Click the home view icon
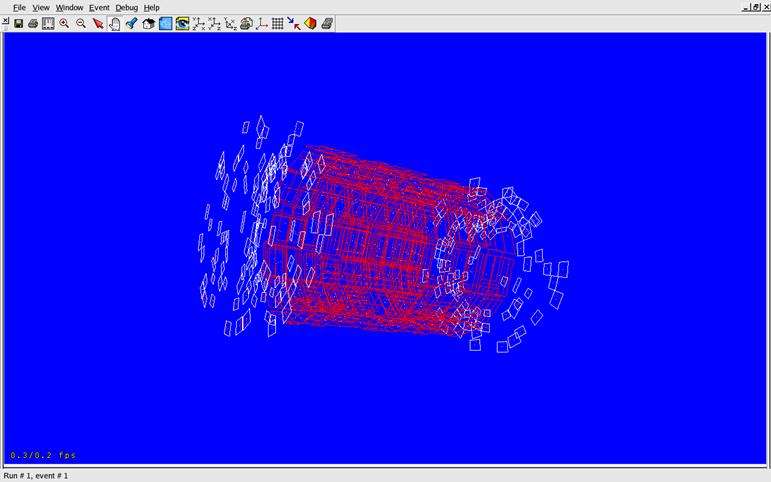This screenshot has width=771, height=482. (x=149, y=23)
